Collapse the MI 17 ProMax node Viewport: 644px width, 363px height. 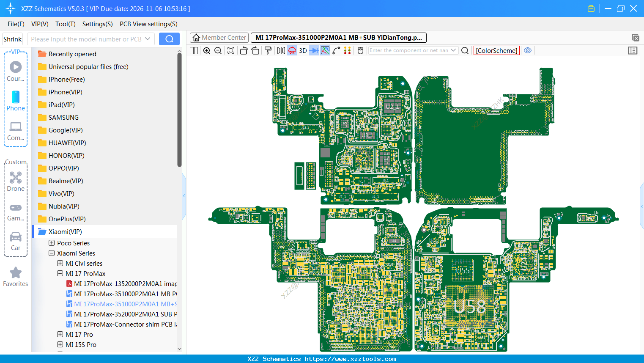[60, 273]
